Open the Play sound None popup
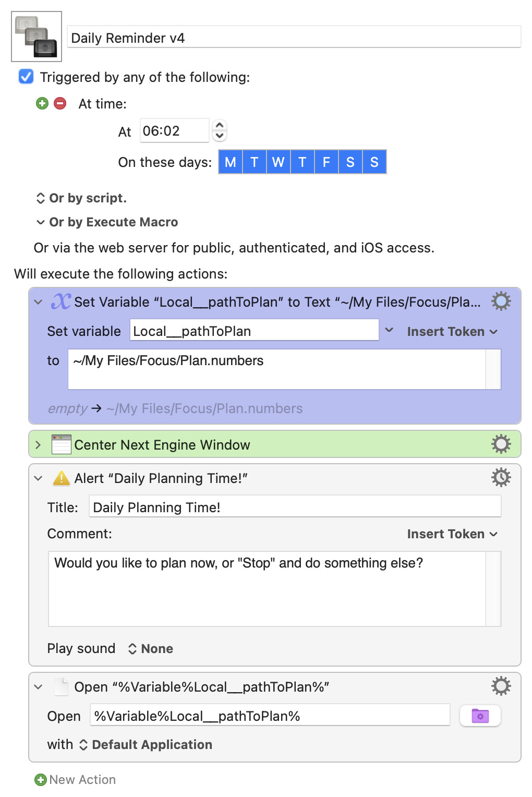This screenshot has width=532, height=797. (151, 649)
